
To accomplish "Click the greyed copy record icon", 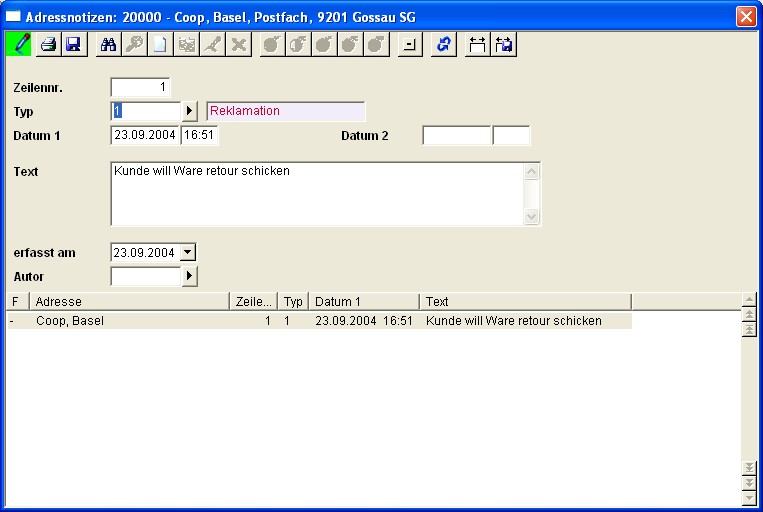I will [x=187, y=44].
